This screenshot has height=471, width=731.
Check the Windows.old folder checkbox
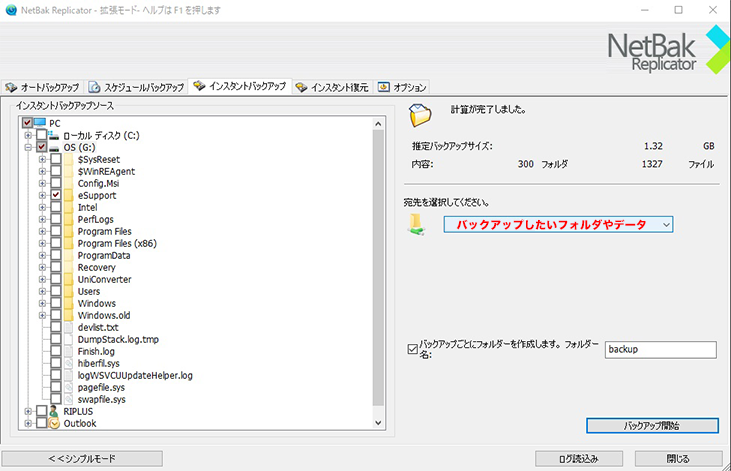click(x=56, y=315)
